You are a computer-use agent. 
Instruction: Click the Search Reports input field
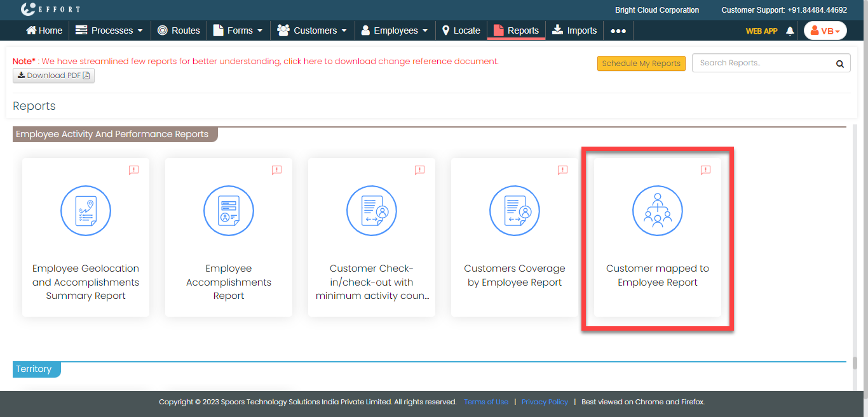(x=761, y=63)
